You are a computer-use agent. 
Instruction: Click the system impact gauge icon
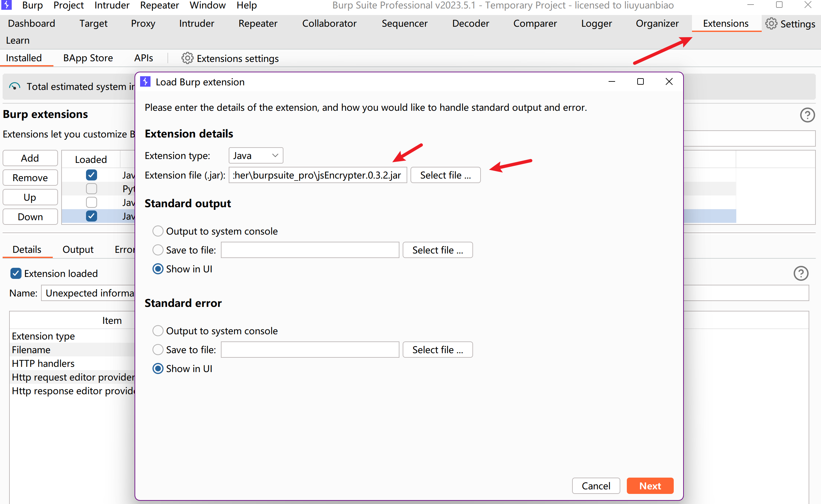[14, 87]
